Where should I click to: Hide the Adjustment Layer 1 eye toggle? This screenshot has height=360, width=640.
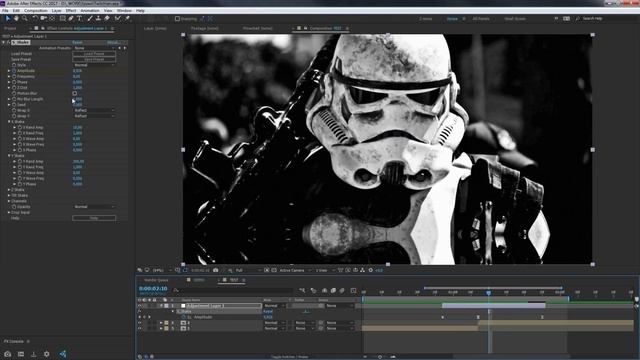click(x=140, y=305)
